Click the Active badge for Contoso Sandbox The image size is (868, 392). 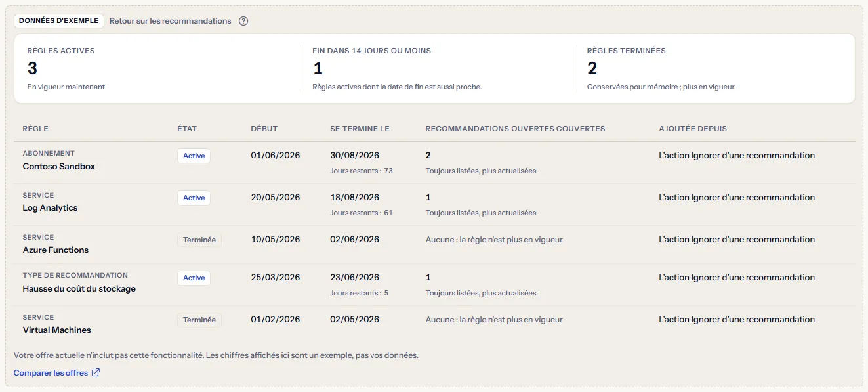194,156
